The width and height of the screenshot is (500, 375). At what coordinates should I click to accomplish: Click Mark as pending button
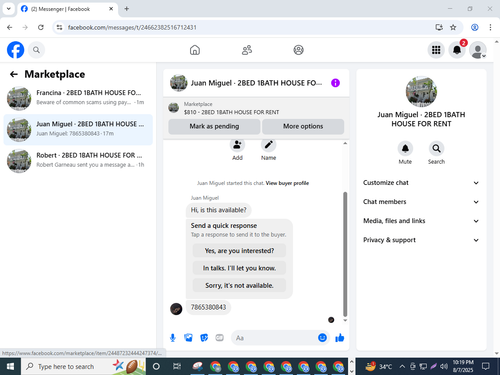point(214,126)
